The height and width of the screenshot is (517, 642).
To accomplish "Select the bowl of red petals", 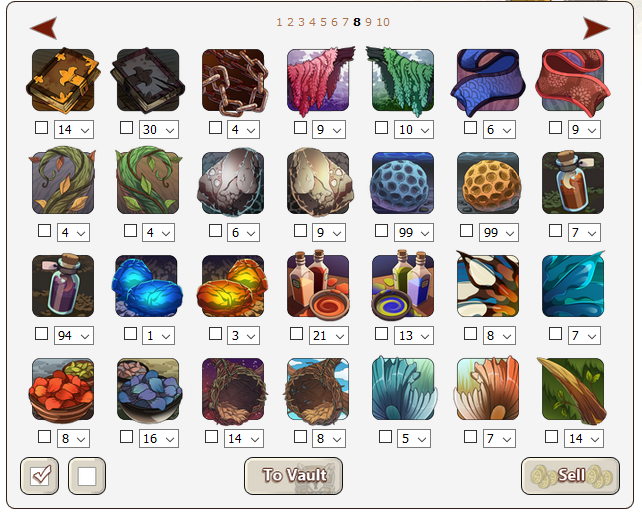I will pyautogui.click(x=62, y=390).
